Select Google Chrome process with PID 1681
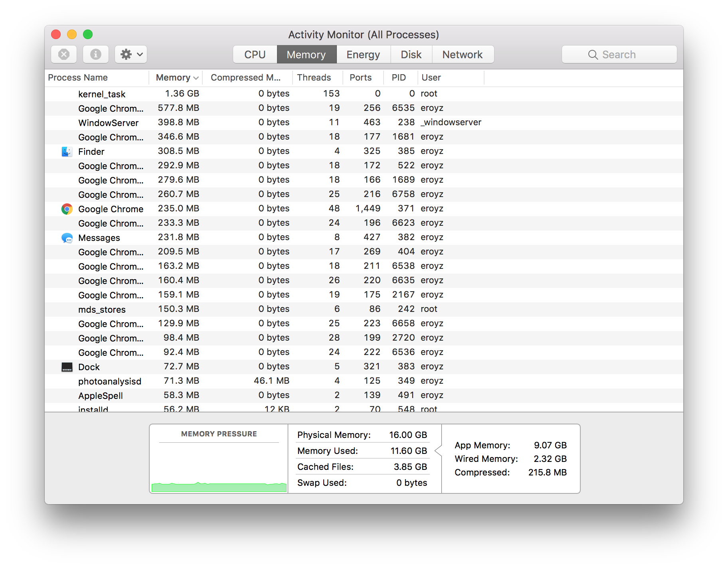Image resolution: width=728 pixels, height=568 pixels. click(x=364, y=137)
